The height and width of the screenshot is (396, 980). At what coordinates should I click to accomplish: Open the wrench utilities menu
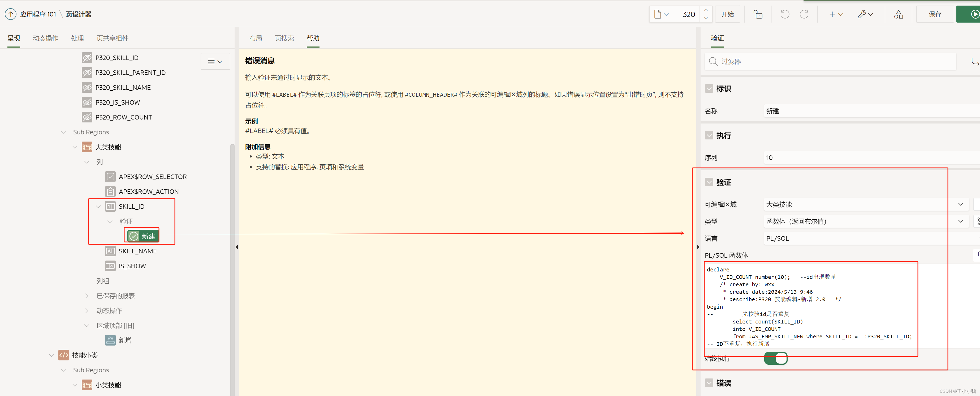click(x=865, y=14)
